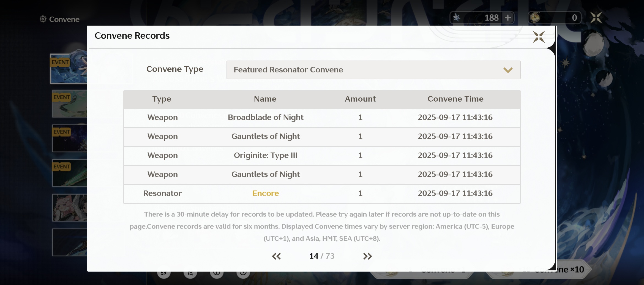Click the Type column header

pyautogui.click(x=162, y=99)
